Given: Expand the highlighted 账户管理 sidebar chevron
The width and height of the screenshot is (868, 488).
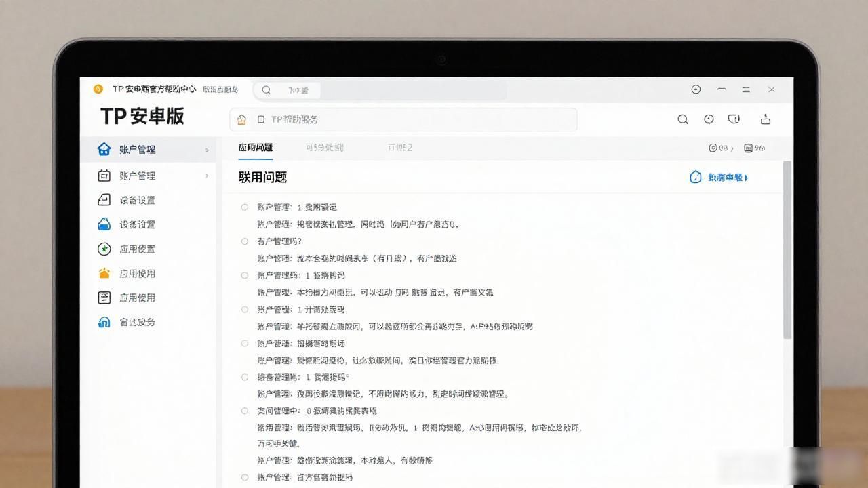Looking at the screenshot, I should pos(207,150).
